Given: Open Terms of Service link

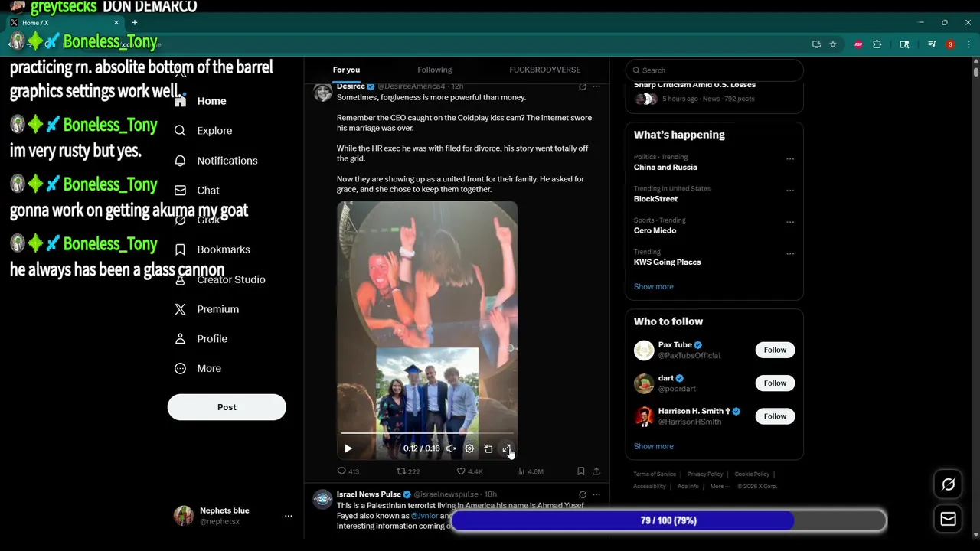Looking at the screenshot, I should click(x=655, y=474).
